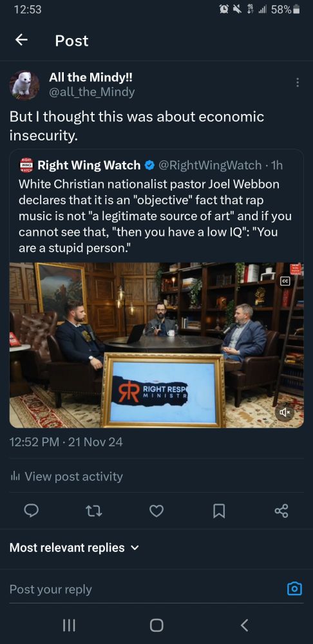The height and width of the screenshot is (644, 313).
Task: Like the post with the heart icon
Action: pos(156,511)
